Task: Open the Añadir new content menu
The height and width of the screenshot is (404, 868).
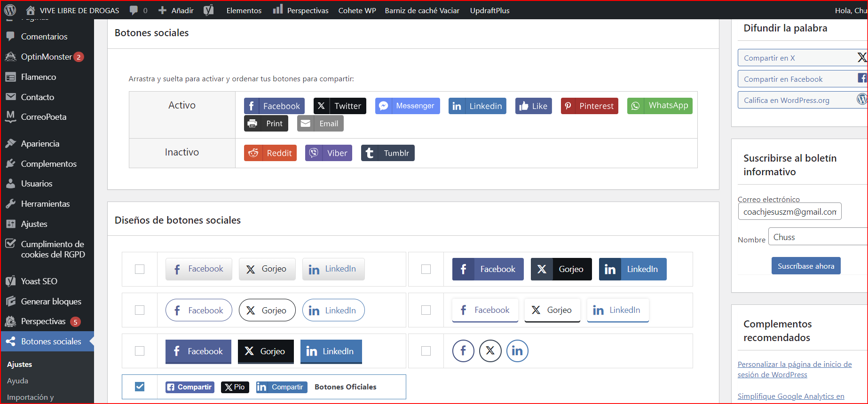Action: [x=176, y=10]
